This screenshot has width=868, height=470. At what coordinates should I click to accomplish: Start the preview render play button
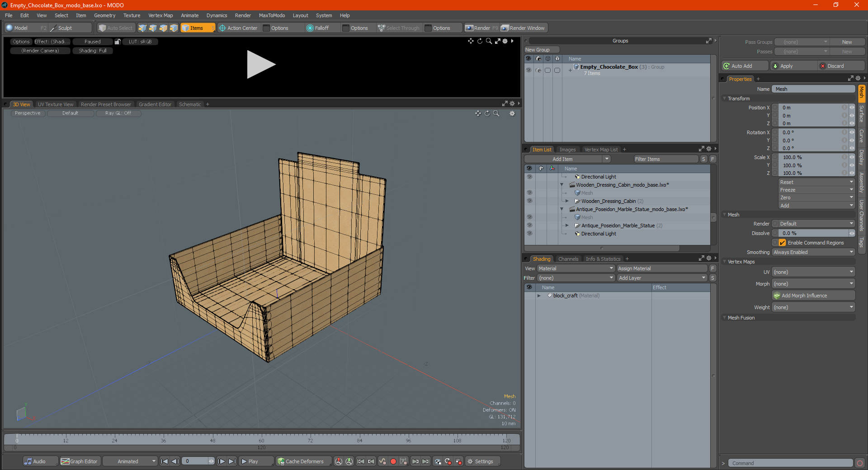pyautogui.click(x=261, y=65)
